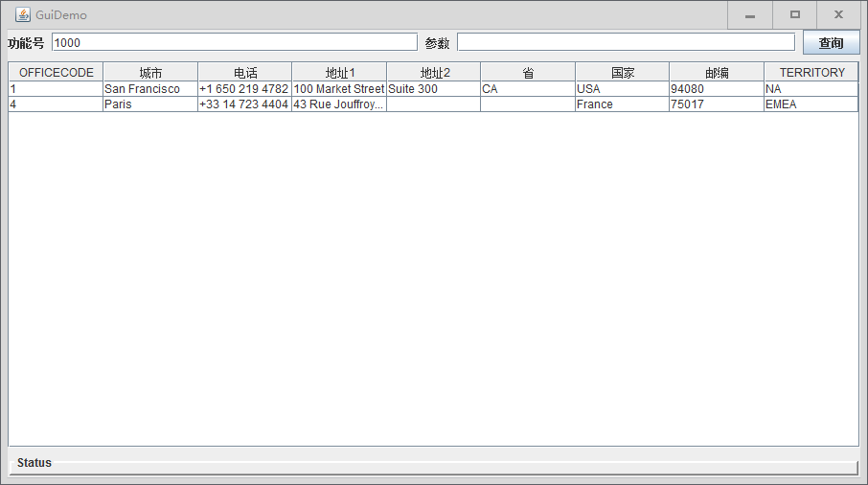Click the 电话 column header

244,73
